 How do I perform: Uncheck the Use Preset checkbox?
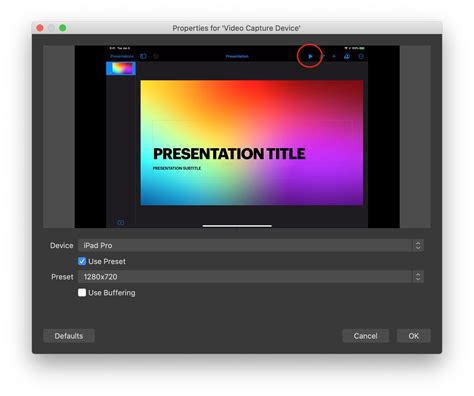coord(82,261)
